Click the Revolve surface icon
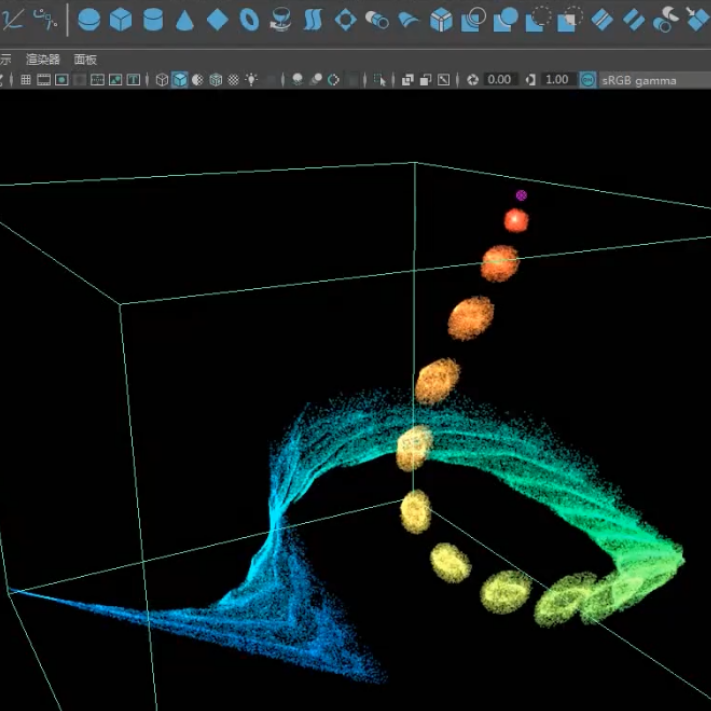Viewport: 711px width, 711px height. click(x=280, y=20)
